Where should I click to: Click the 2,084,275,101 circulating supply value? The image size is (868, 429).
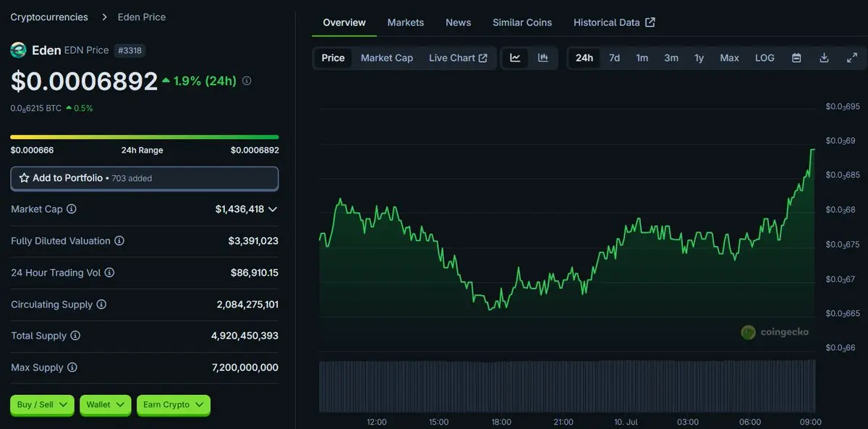[247, 305]
